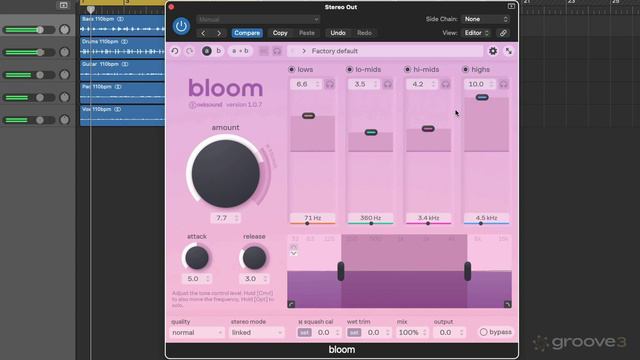Screen dimensions: 640x360
Task: Go to next preset arrow
Action: click(x=219, y=33)
